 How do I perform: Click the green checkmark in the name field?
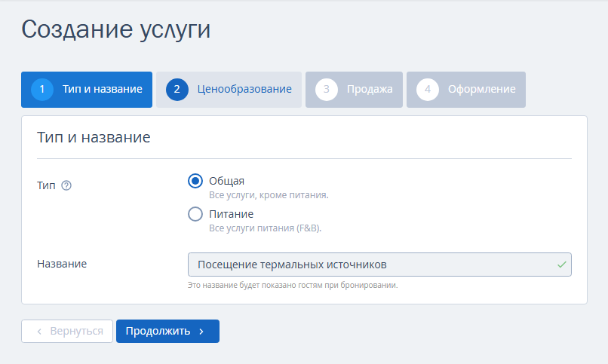(x=561, y=265)
